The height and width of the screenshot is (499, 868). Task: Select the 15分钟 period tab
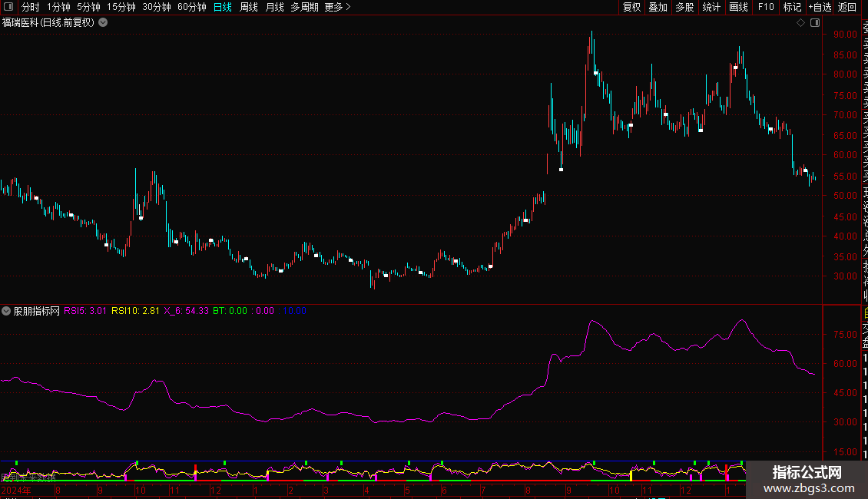tap(121, 7)
